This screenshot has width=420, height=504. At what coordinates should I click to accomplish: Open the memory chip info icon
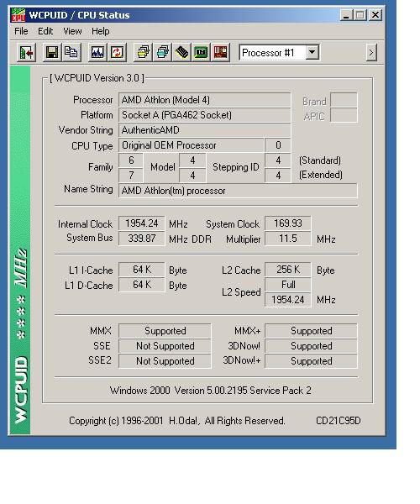[182, 52]
